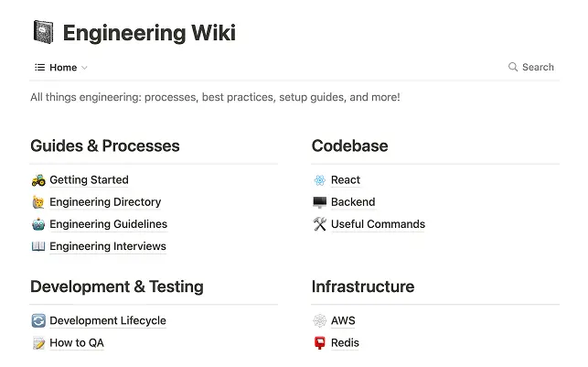The height and width of the screenshot is (367, 588).
Task: Open the Engineering Guidelines page
Action: tap(108, 224)
